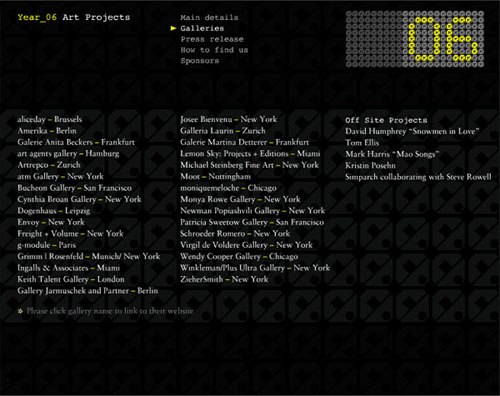500x396 pixels.
Task: Click Lemon Sky: Projects + Editions – Miami
Action: (x=250, y=154)
